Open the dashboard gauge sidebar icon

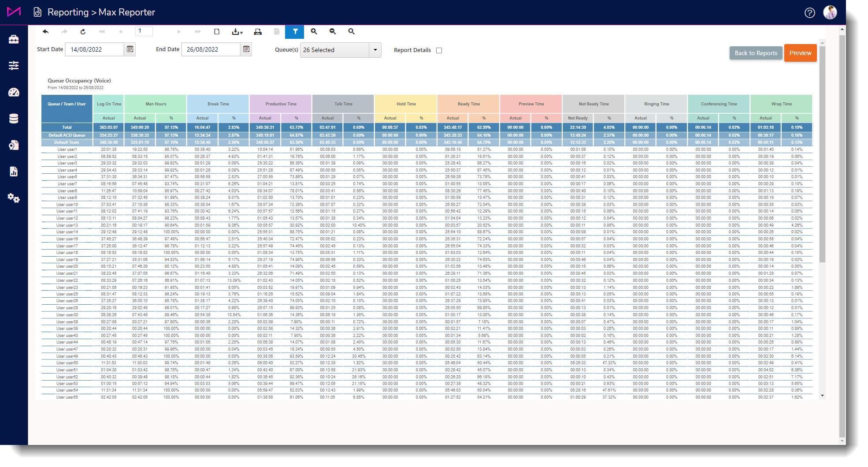pyautogui.click(x=14, y=92)
